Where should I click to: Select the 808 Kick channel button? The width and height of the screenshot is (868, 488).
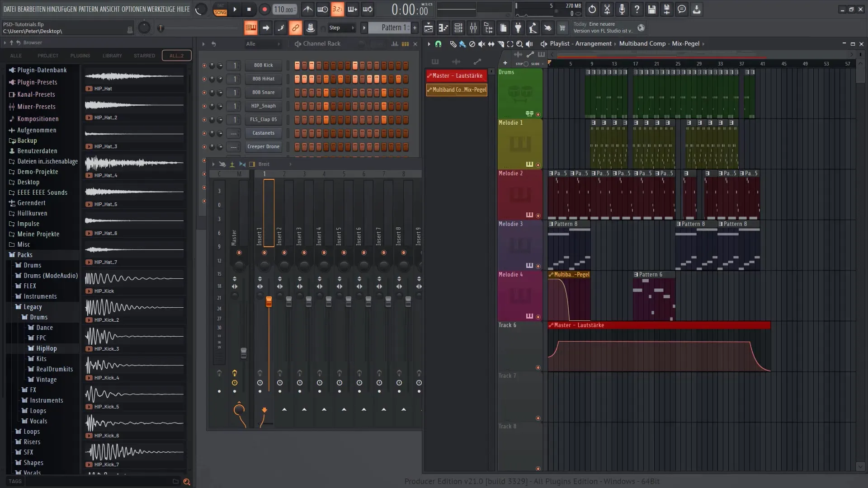coord(264,66)
